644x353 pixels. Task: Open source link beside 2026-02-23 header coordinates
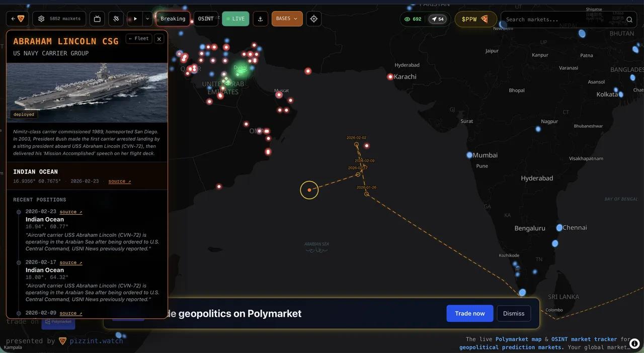(120, 181)
